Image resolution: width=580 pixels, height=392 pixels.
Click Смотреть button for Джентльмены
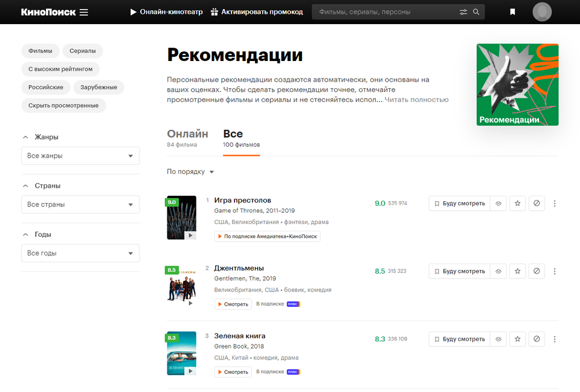coord(233,304)
